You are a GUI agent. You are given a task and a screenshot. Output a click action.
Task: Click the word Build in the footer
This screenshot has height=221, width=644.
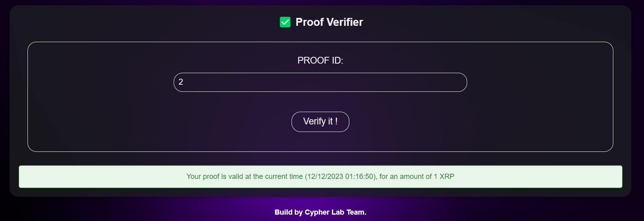[x=283, y=212]
